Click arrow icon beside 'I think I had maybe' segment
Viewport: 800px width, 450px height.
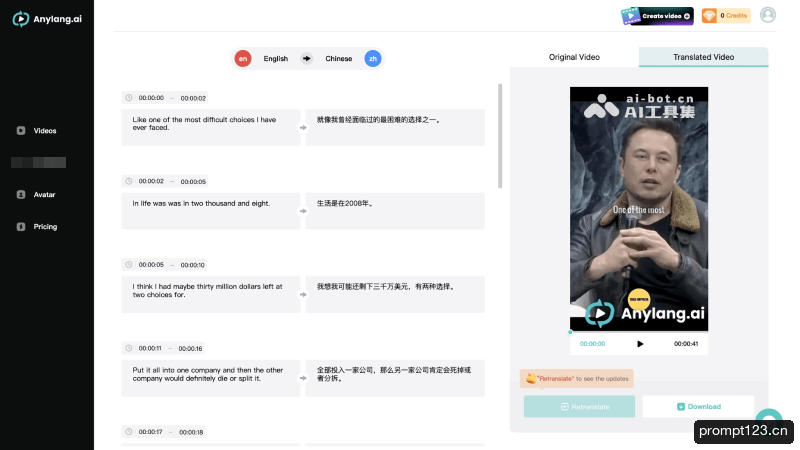303,294
